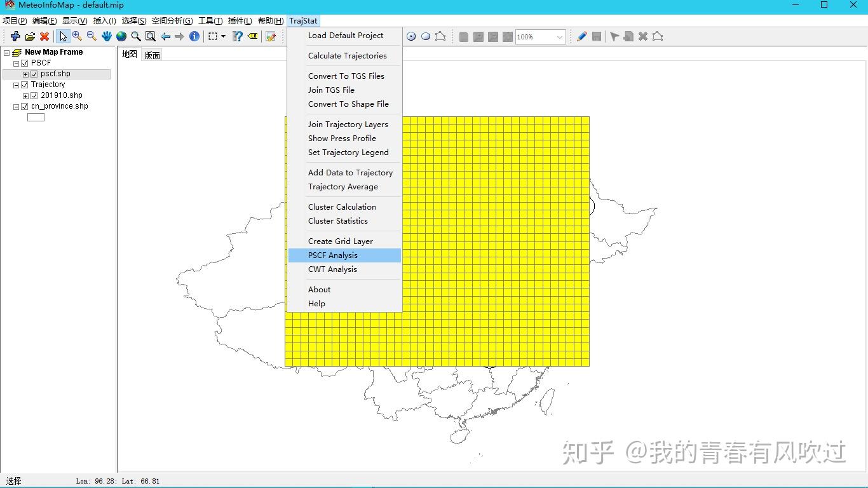Screen dimensions: 868x488
Task: Click the globe Full Extent icon
Action: (x=121, y=36)
